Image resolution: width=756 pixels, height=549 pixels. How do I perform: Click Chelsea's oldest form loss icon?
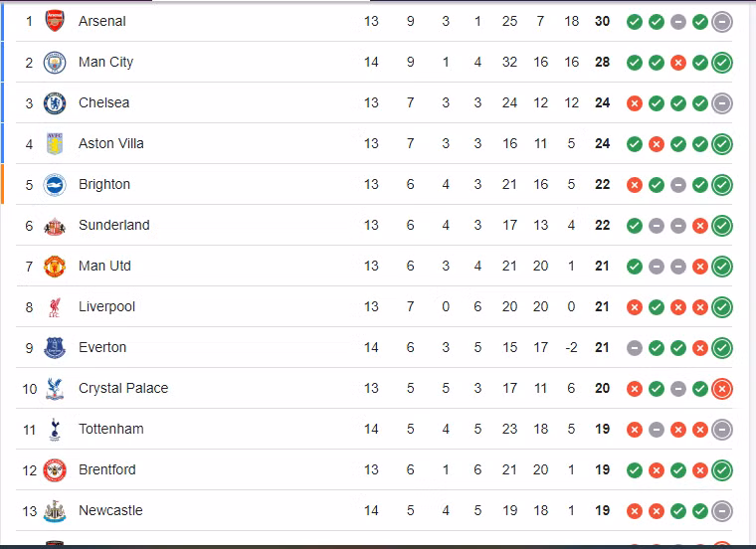[x=635, y=102]
